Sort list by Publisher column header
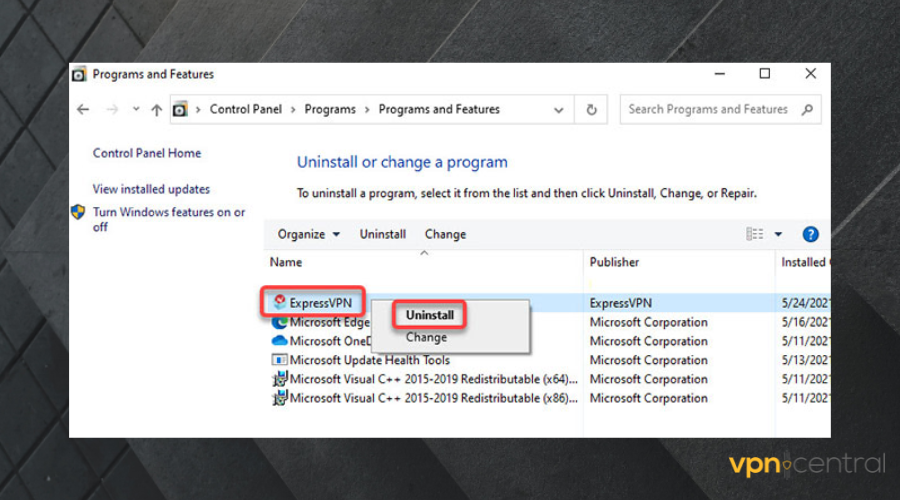This screenshot has width=900, height=500. pos(614,262)
